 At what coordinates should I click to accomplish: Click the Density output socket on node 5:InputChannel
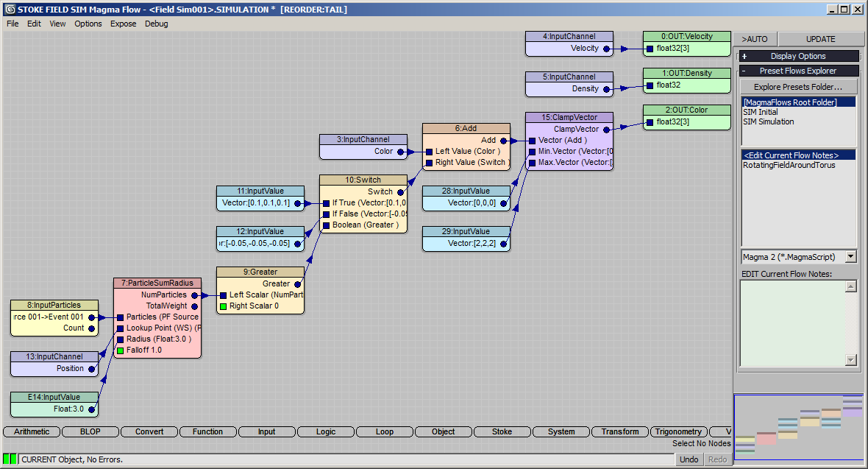[x=607, y=88]
